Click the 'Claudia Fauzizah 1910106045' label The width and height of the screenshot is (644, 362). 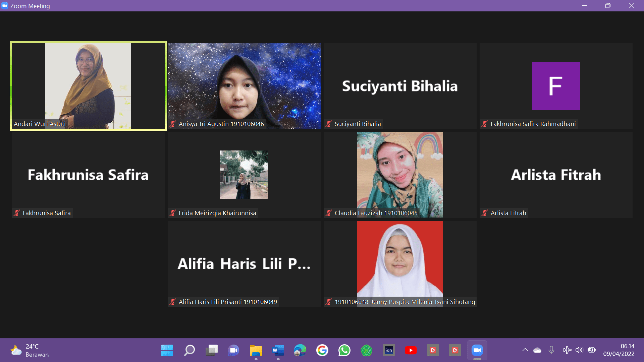[x=376, y=213]
